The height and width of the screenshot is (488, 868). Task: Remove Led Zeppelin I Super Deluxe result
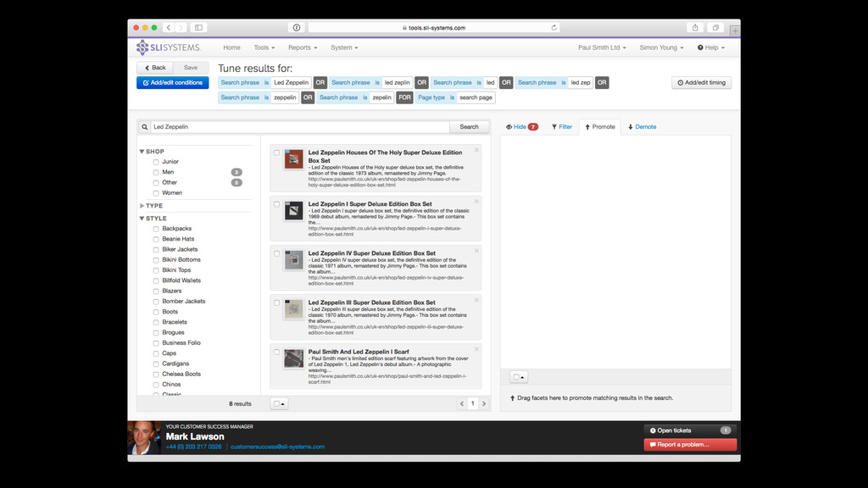(x=476, y=202)
